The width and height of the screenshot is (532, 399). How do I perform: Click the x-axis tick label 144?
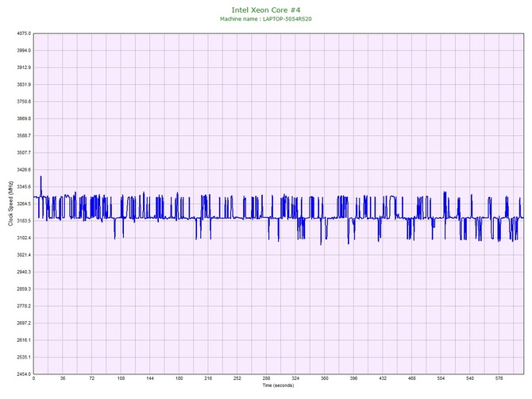coord(150,378)
